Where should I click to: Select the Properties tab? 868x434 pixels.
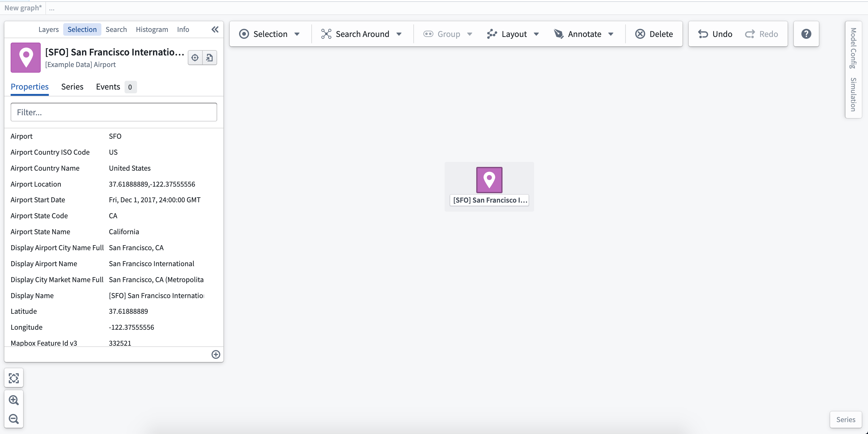(x=30, y=87)
